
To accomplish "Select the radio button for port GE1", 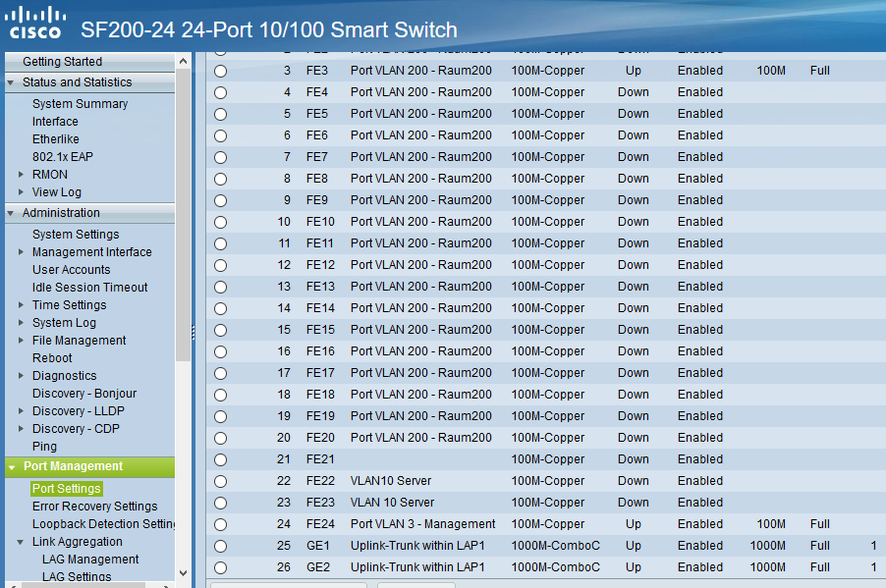I will point(220,546).
